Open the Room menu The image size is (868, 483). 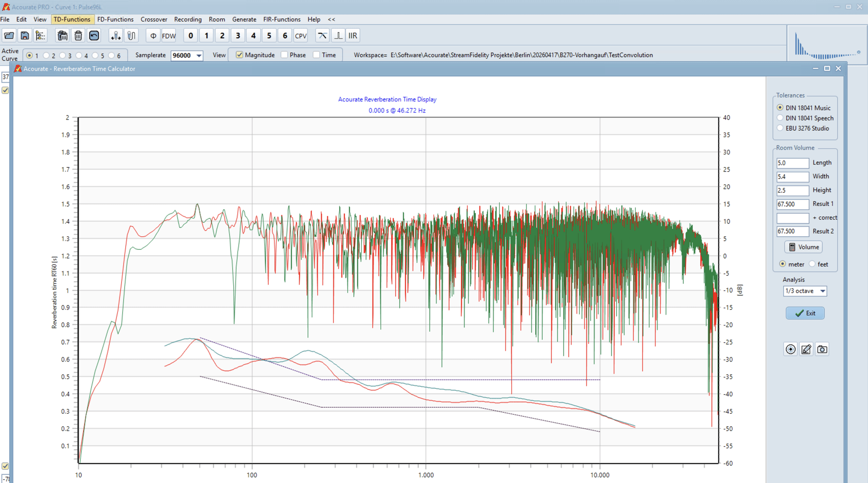point(217,19)
